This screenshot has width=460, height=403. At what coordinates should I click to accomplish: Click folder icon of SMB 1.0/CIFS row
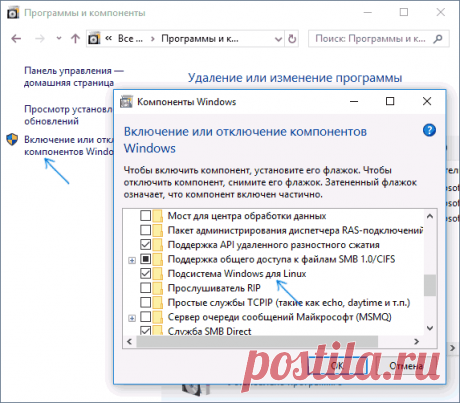(x=158, y=259)
